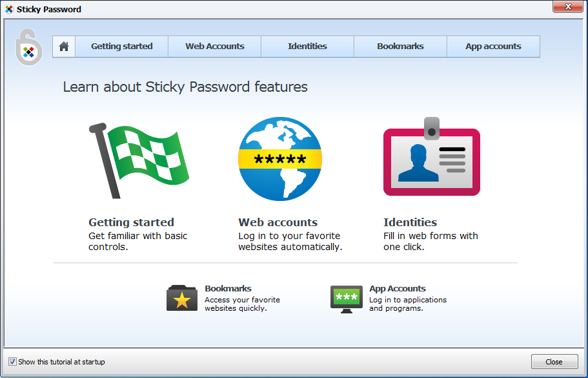588x378 pixels.
Task: Click the Bookmarks star folder icon
Action: (182, 298)
